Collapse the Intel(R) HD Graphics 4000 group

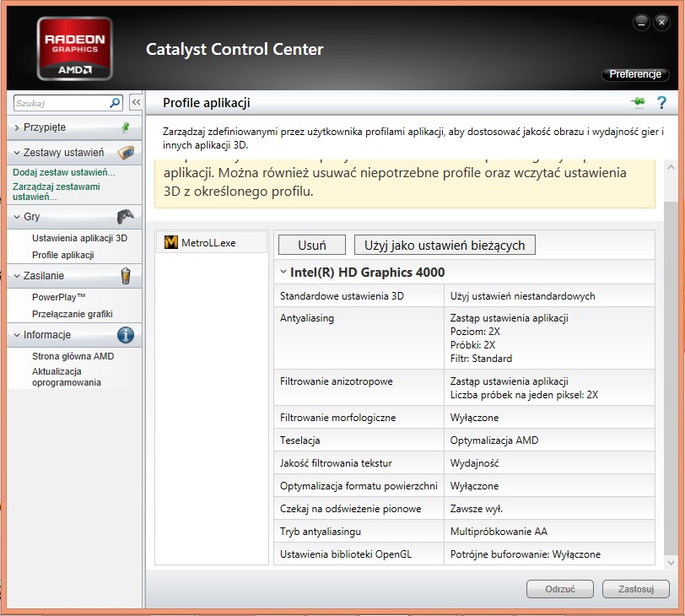[x=283, y=272]
